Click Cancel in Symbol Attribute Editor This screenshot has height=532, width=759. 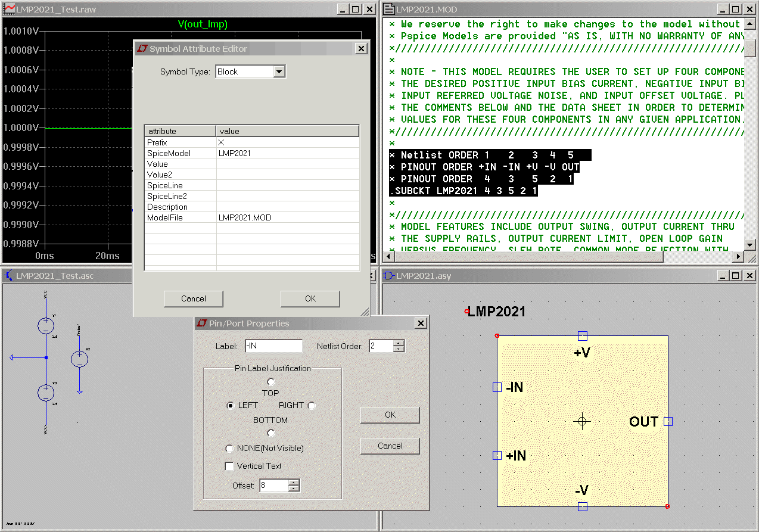click(x=194, y=298)
